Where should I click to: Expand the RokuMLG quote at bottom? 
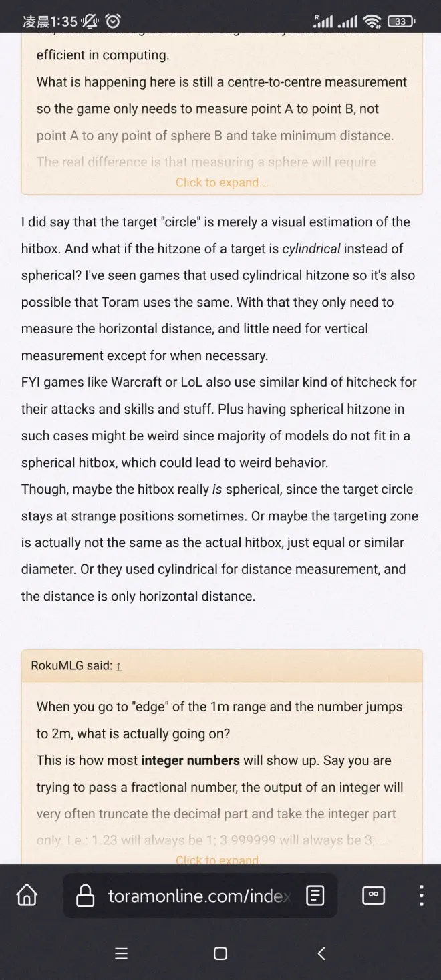point(218,860)
